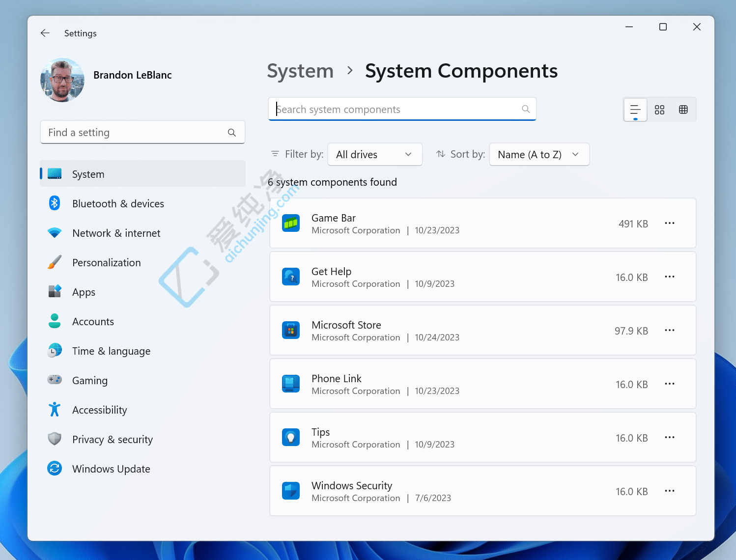Screen dimensions: 736x560
Task: Go back via the System breadcrumb
Action: pos(300,71)
